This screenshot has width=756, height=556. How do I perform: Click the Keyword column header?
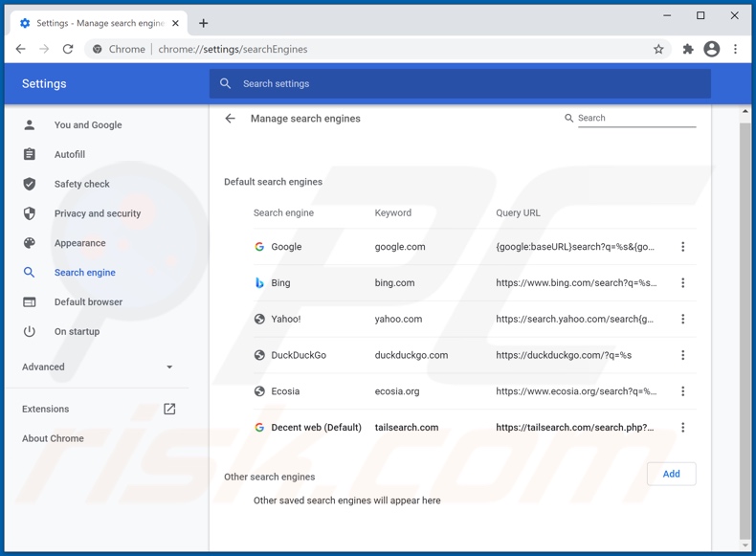coord(393,212)
